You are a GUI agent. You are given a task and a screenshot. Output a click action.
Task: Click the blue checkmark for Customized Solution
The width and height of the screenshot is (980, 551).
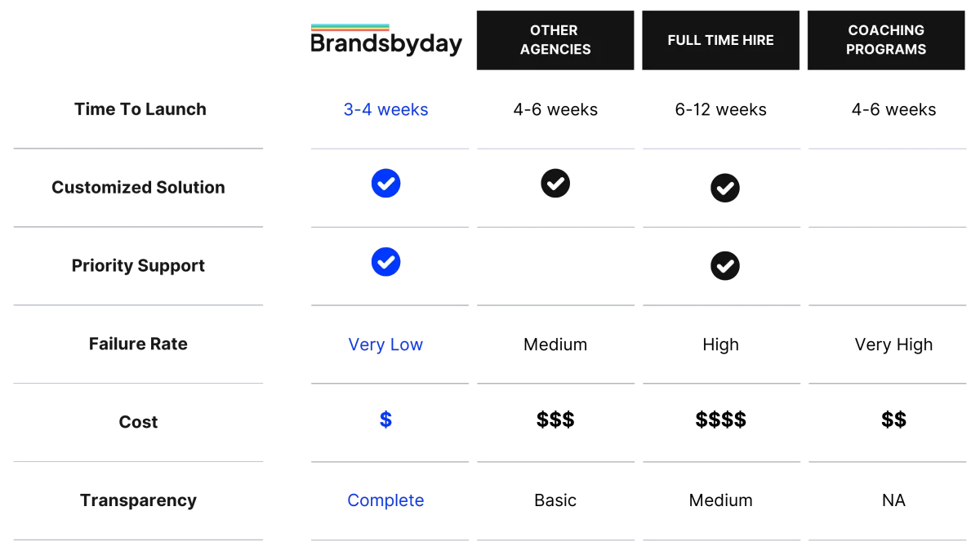(x=385, y=184)
